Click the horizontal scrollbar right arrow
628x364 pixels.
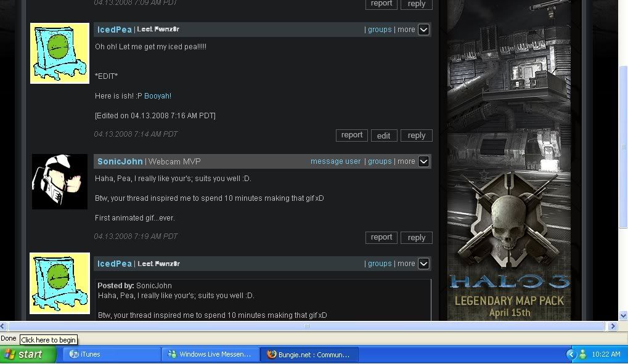(613, 326)
